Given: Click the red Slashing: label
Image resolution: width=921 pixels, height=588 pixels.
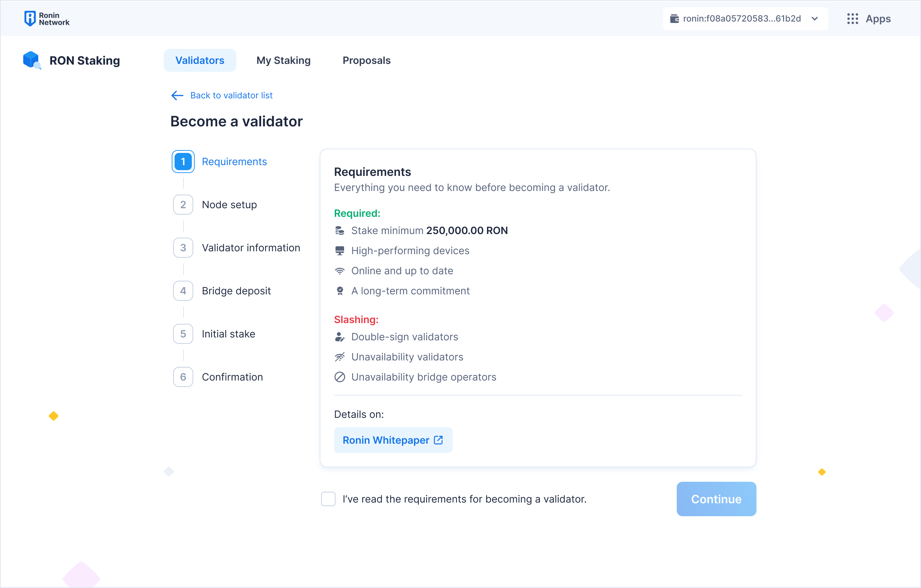Looking at the screenshot, I should 356,319.
